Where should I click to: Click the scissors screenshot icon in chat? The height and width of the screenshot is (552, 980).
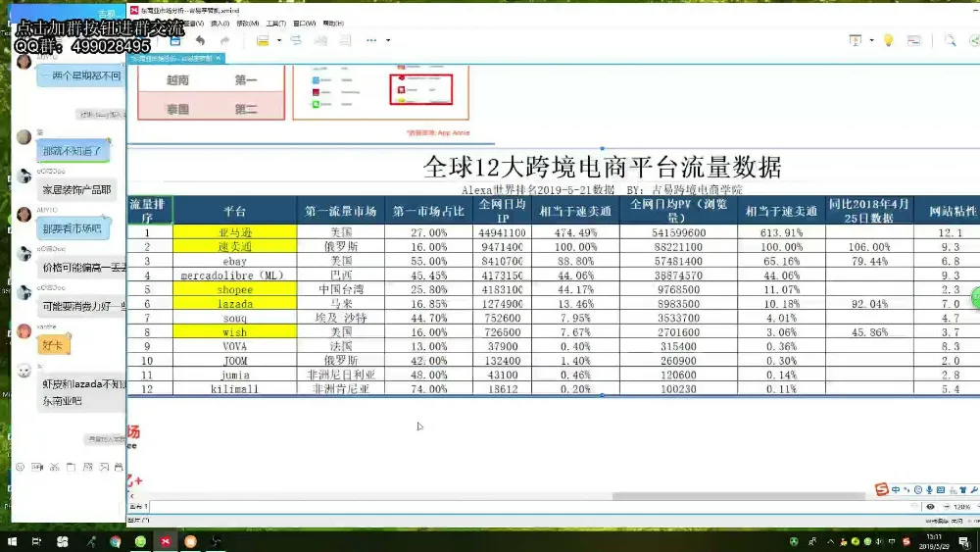tap(54, 467)
